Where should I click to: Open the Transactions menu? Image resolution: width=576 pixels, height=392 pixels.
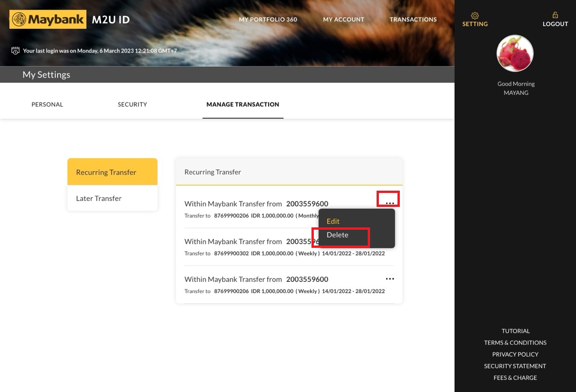pyautogui.click(x=413, y=20)
